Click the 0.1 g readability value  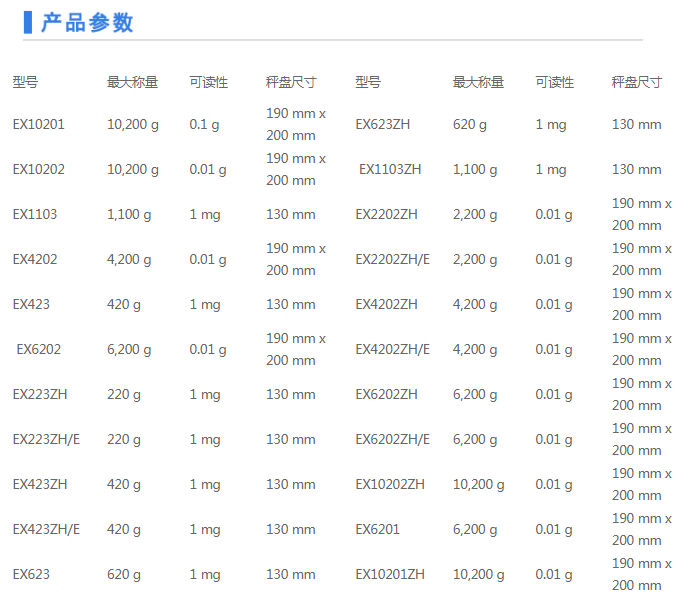pos(204,125)
